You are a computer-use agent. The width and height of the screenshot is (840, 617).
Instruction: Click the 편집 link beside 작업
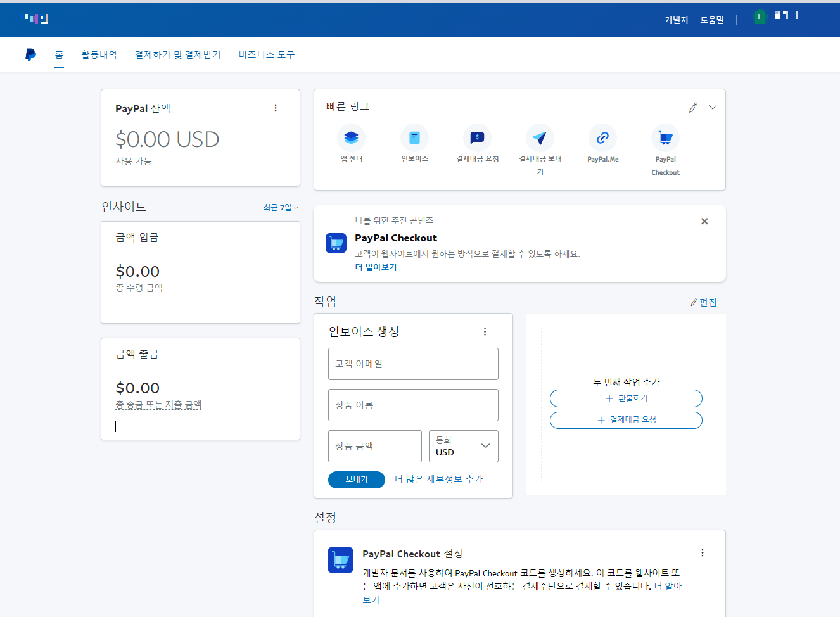click(704, 303)
